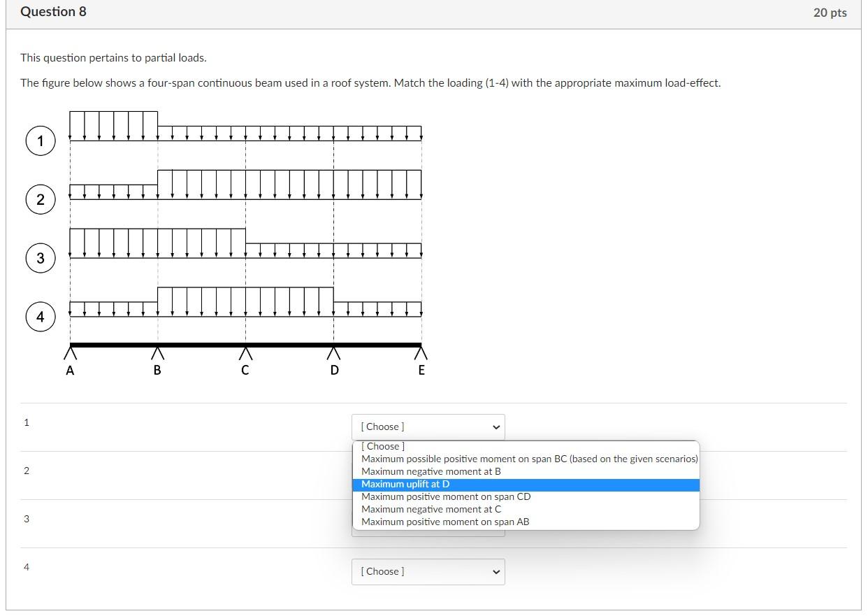Image resolution: width=868 pixels, height=616 pixels.
Task: Click support symbol at A on the beam
Action: (70, 353)
